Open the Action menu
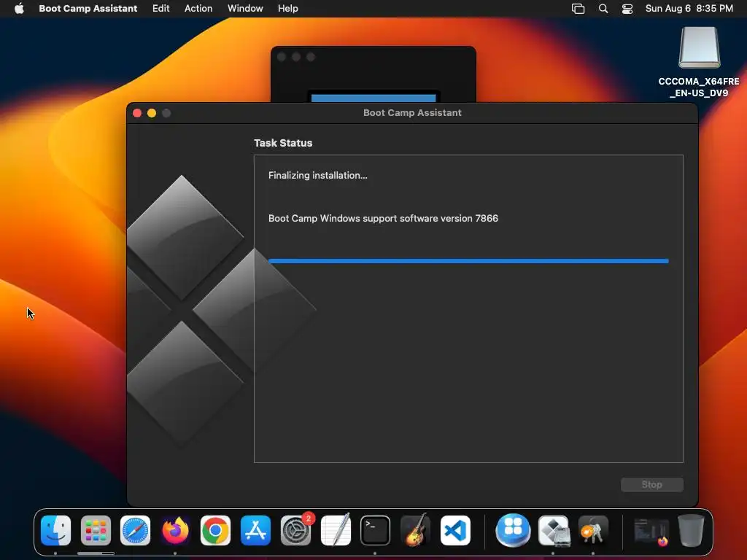 click(198, 9)
